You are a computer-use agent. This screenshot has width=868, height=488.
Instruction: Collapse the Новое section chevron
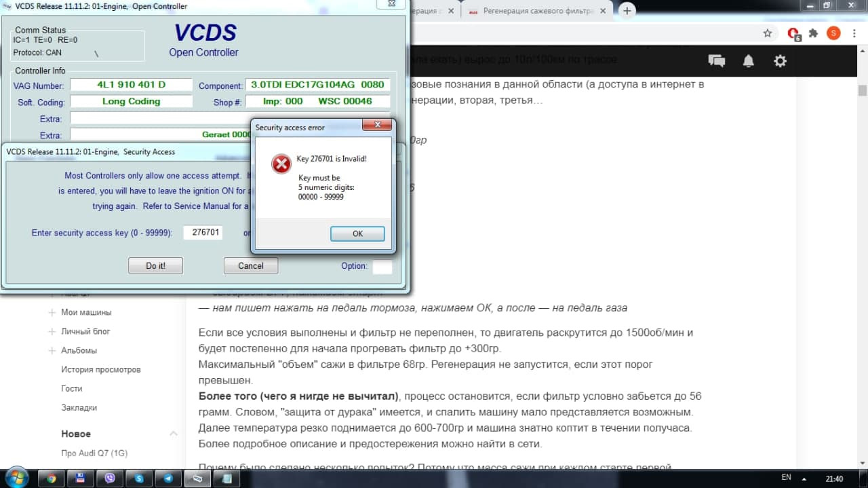173,434
